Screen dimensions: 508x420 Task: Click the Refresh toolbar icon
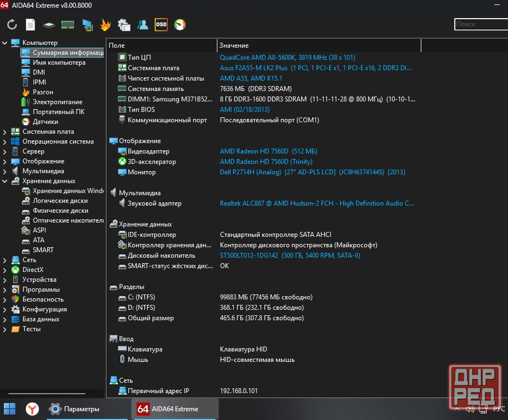tap(12, 25)
